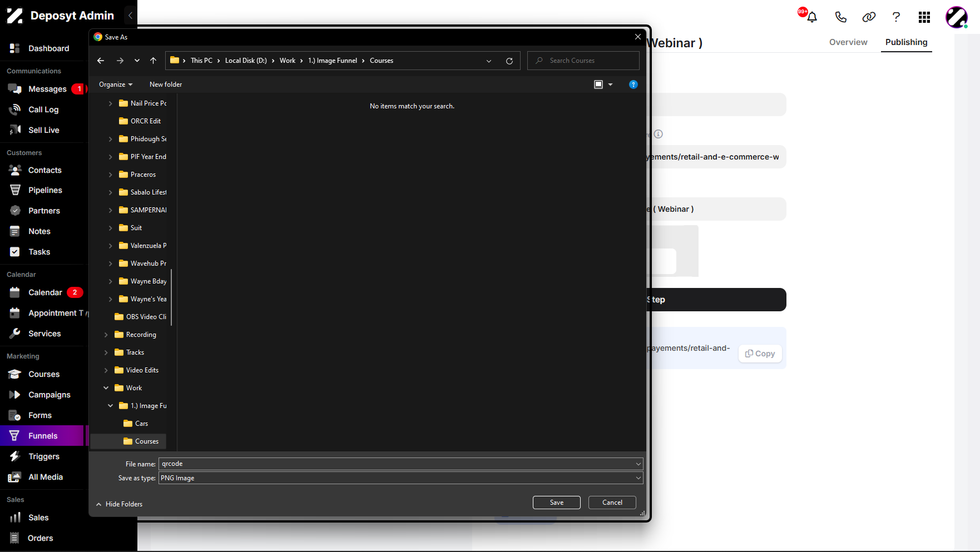Screen dimensions: 980x552
Task: Copy the funnel URL
Action: [760, 354]
